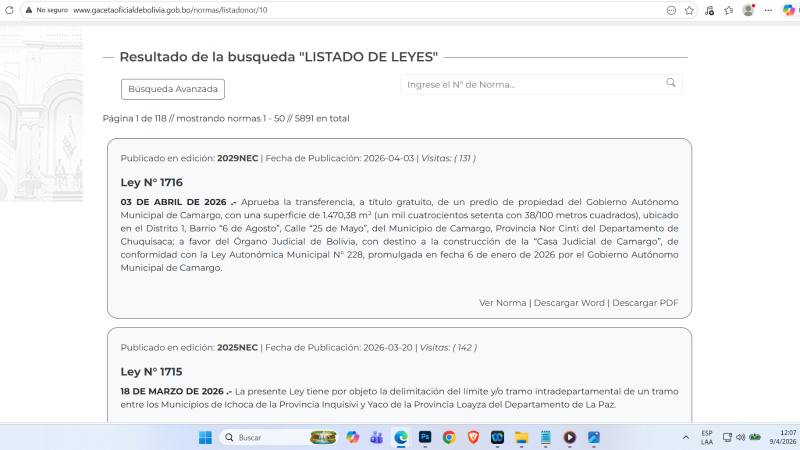Expand the hidden system tray icons chevron

(686, 438)
